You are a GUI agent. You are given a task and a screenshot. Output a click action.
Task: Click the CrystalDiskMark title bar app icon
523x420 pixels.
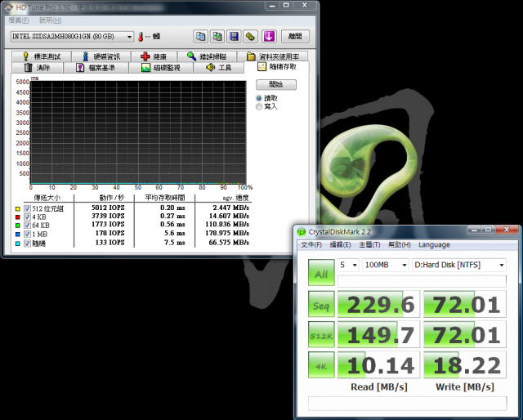[x=302, y=232]
